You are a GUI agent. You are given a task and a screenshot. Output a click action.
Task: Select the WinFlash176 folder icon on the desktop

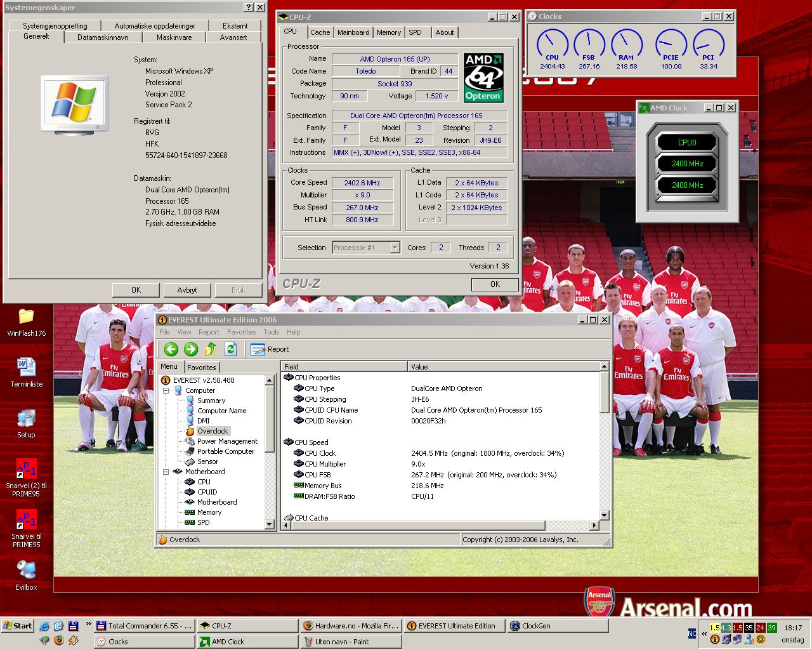[26, 315]
